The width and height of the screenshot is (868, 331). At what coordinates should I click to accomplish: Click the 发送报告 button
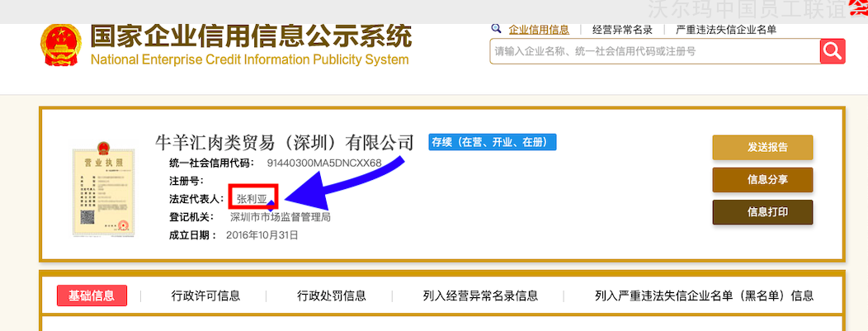(762, 147)
